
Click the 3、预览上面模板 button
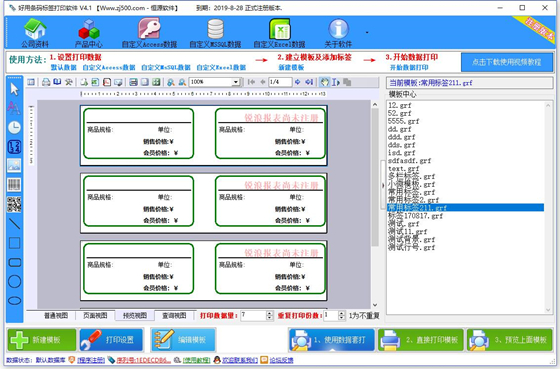click(x=510, y=340)
